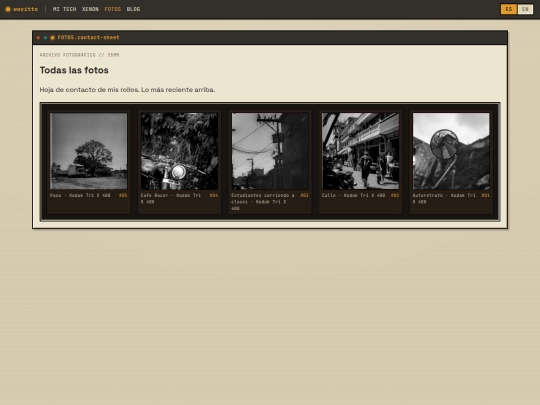Switch language to EN
Viewport: 540px width, 405px height.
pos(525,9)
